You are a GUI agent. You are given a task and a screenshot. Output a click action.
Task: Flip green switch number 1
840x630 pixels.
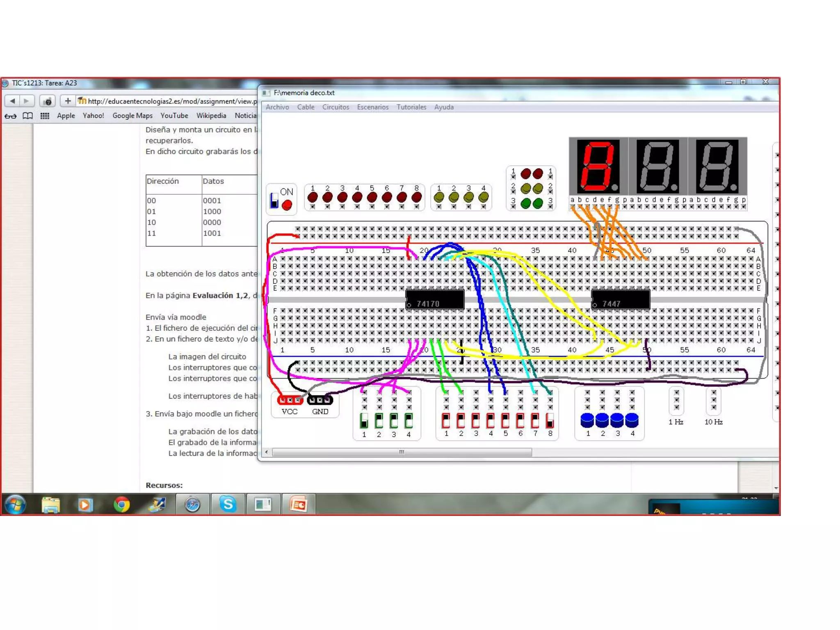pos(364,421)
